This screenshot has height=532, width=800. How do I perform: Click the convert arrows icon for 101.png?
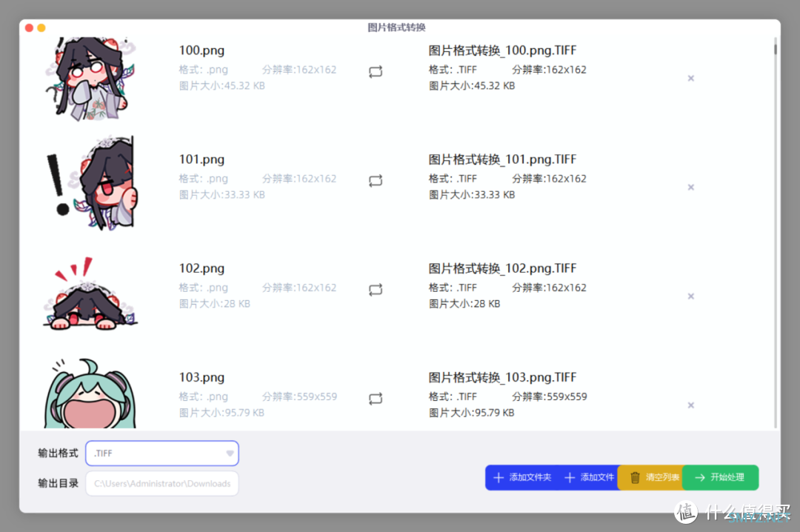(376, 181)
